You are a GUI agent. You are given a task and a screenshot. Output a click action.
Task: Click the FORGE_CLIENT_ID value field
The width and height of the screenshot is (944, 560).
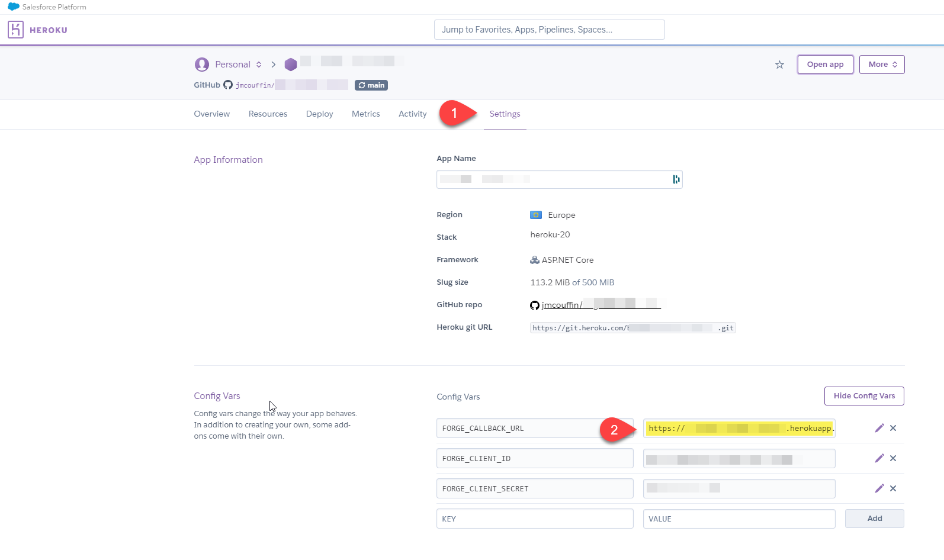(x=739, y=458)
